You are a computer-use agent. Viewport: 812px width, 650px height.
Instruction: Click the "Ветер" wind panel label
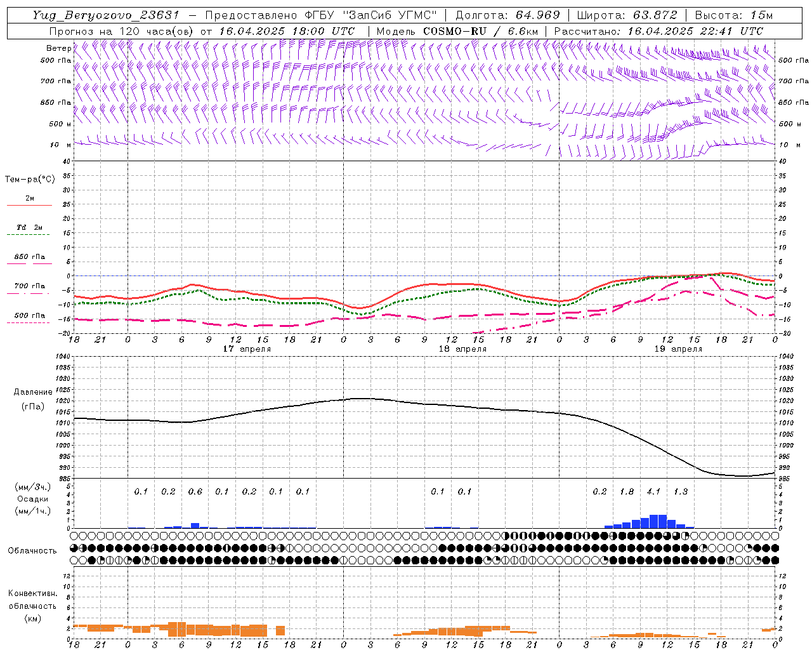coord(58,48)
